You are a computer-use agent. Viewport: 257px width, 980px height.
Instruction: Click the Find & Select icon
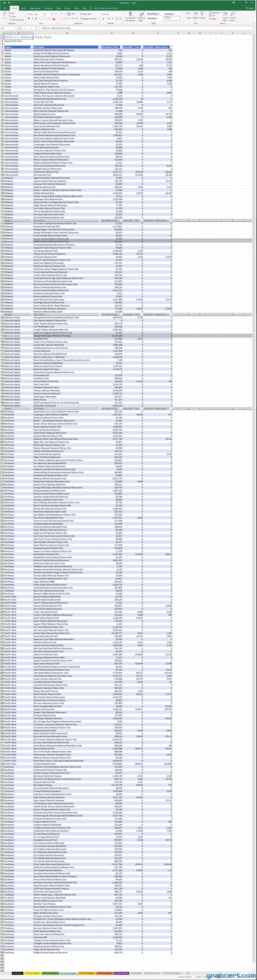tap(233, 17)
